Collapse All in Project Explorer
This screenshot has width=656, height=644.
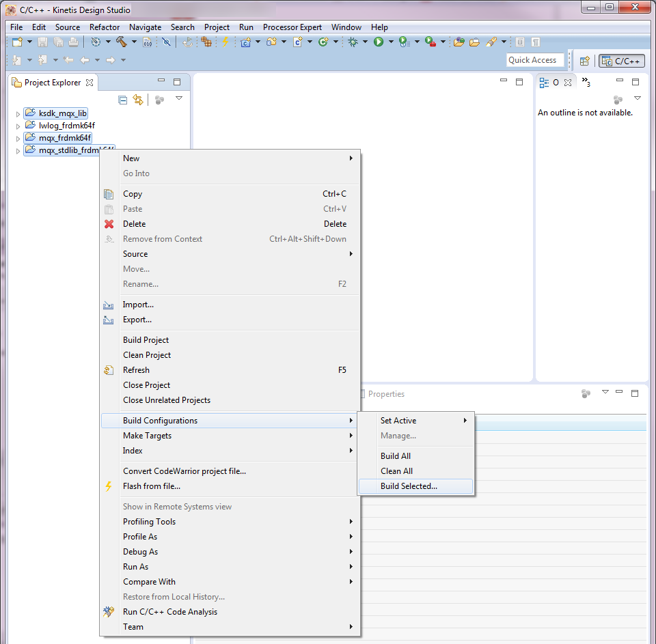click(122, 100)
